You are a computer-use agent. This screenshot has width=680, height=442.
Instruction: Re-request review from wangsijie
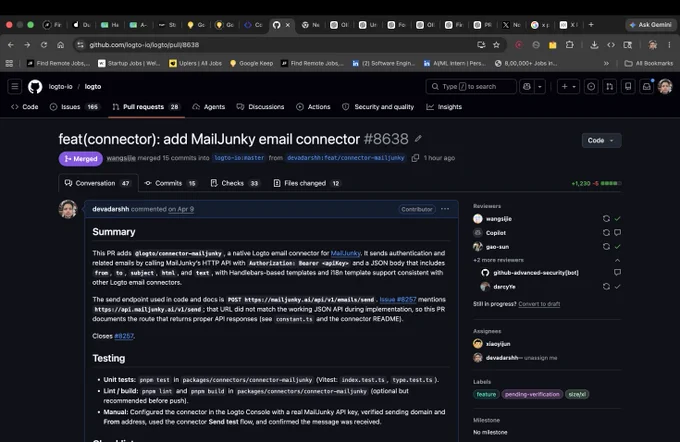tap(606, 219)
